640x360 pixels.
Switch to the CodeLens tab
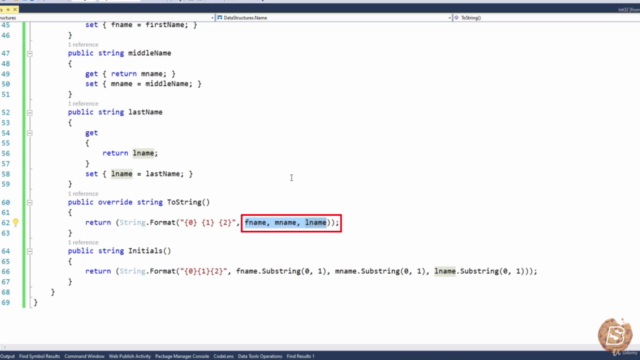tap(224, 356)
